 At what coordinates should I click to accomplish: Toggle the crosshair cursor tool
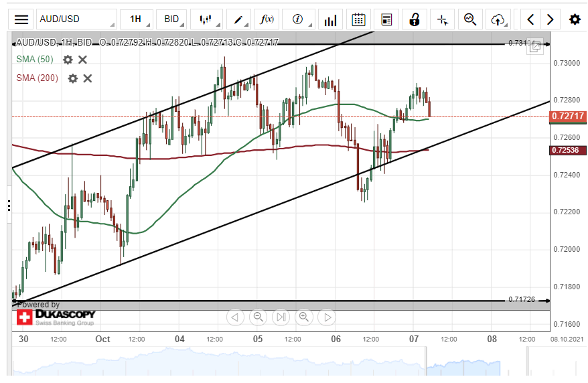click(442, 19)
